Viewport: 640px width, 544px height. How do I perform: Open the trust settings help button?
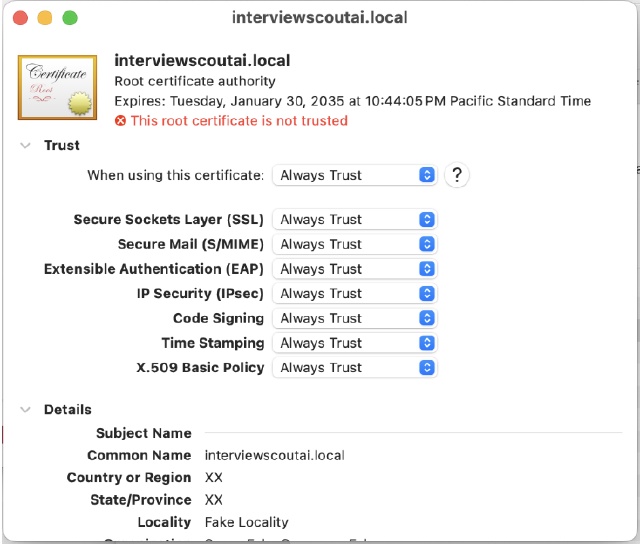pyautogui.click(x=456, y=175)
